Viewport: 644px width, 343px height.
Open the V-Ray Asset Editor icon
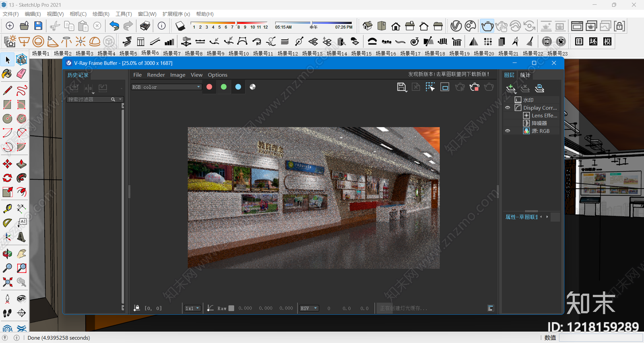coord(456,26)
